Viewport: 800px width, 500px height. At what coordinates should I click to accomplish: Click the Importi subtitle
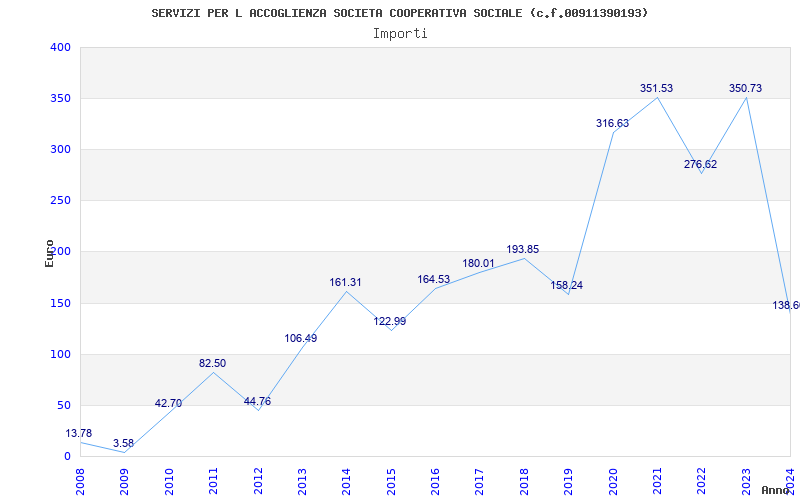coord(400,34)
